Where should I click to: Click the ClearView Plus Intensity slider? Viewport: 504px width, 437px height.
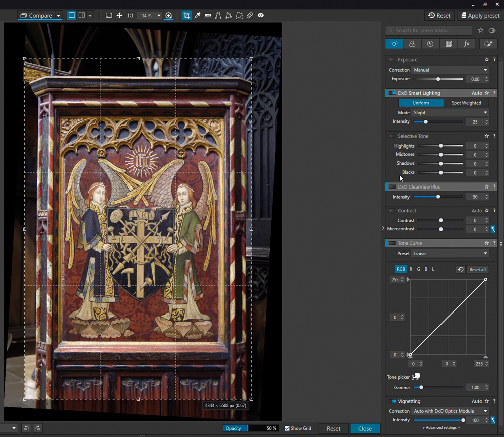pos(438,197)
